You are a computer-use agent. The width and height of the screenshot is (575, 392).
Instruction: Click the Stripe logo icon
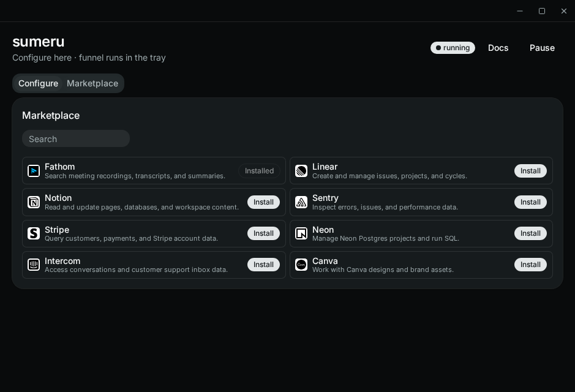click(34, 233)
